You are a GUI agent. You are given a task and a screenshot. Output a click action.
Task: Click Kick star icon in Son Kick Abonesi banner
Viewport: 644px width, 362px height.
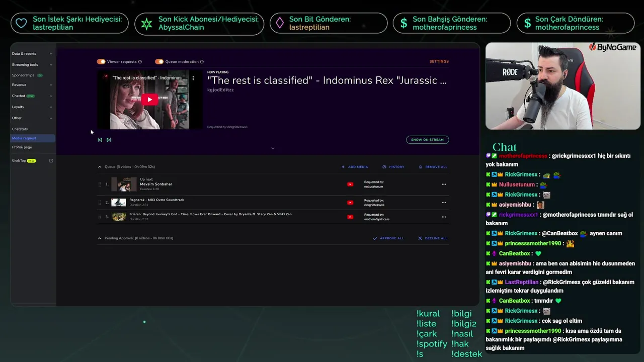click(x=146, y=23)
